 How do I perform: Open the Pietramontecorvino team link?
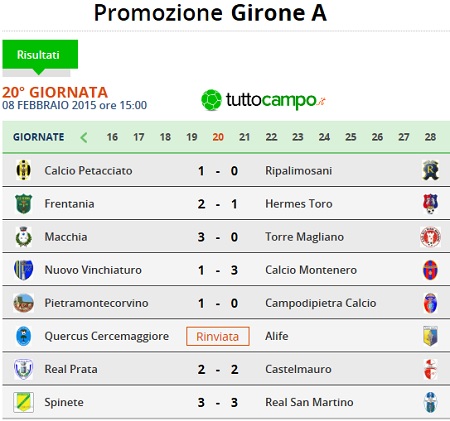click(96, 303)
